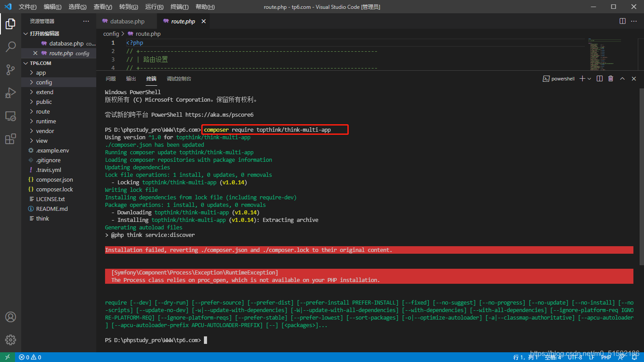Open Explorer panel more actions ellipsis
This screenshot has width=644, height=362.
tap(86, 21)
